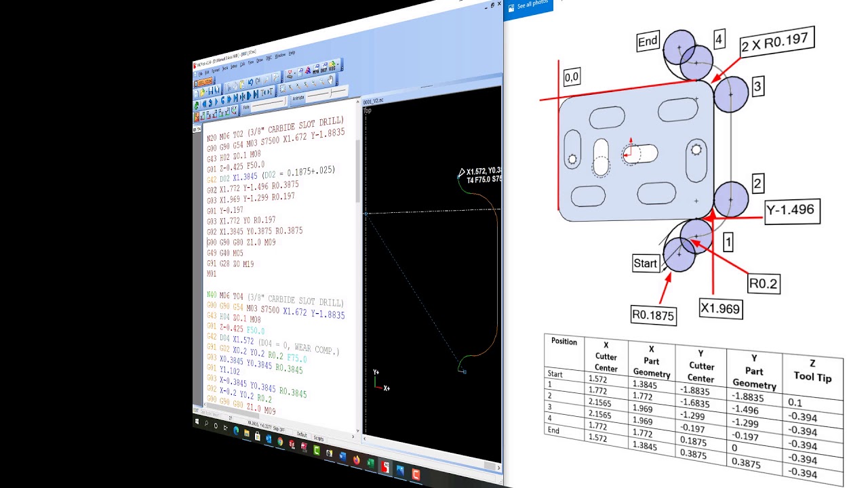Click the DXF import icon
Viewport: 868px width, 488px height.
coord(323,67)
